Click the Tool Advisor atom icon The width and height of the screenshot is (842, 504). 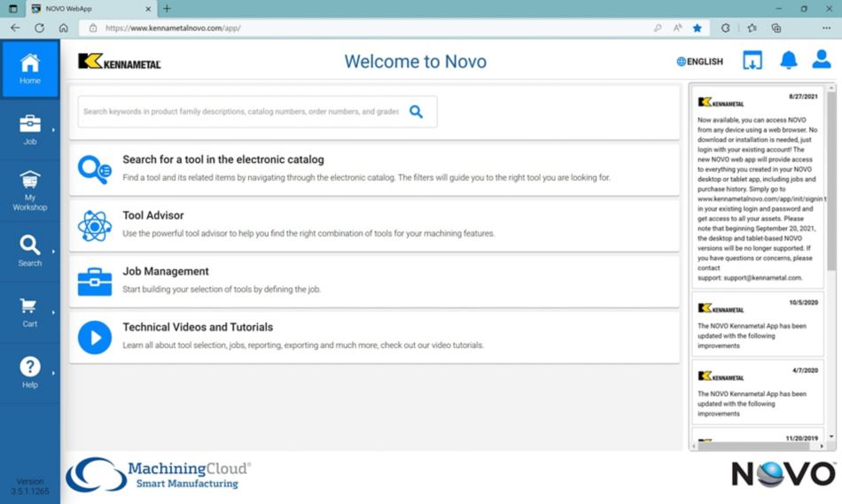coord(95,226)
